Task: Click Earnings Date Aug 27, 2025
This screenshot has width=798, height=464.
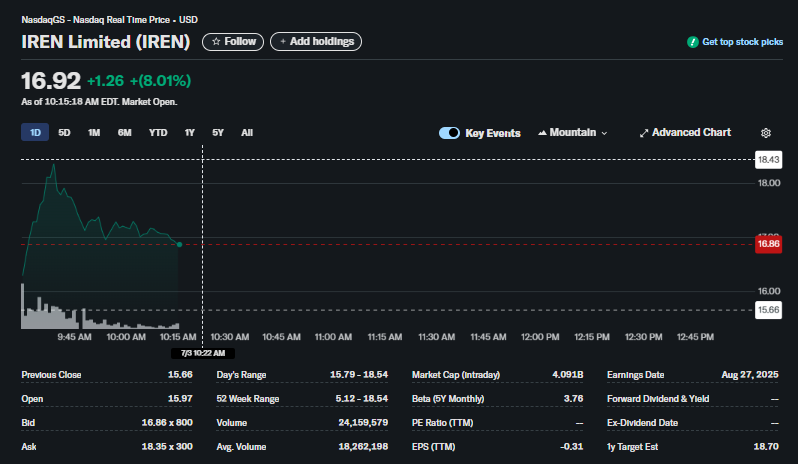Action: click(x=750, y=375)
